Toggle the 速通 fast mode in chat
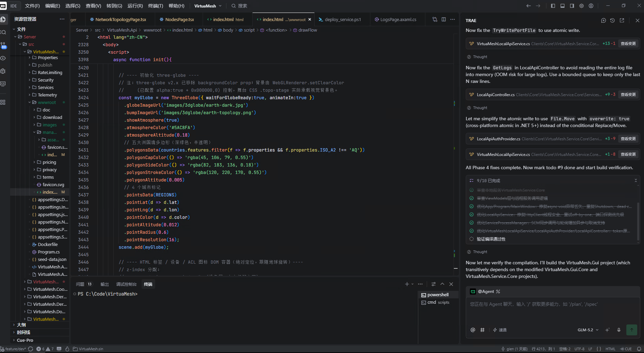 [x=500, y=330]
